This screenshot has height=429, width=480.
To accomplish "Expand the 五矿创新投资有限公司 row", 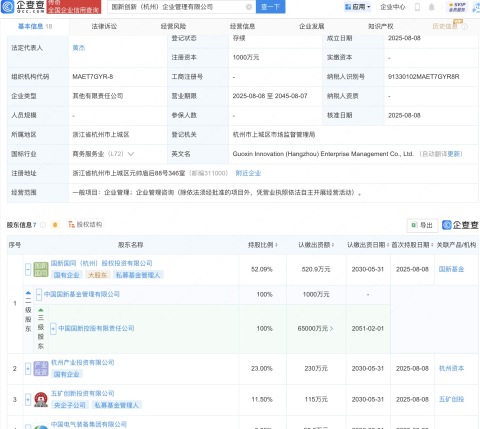I will 28,399.
